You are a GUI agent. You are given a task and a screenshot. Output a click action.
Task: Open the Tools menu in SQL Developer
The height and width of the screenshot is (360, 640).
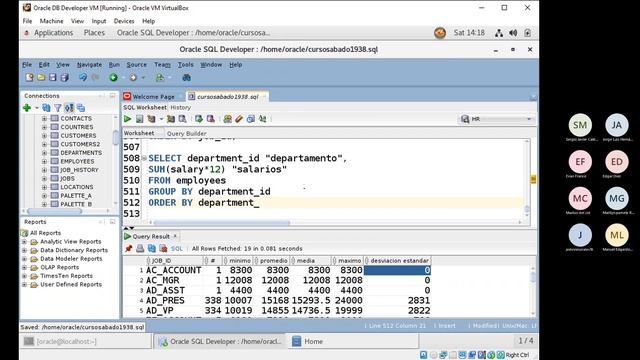coord(185,64)
